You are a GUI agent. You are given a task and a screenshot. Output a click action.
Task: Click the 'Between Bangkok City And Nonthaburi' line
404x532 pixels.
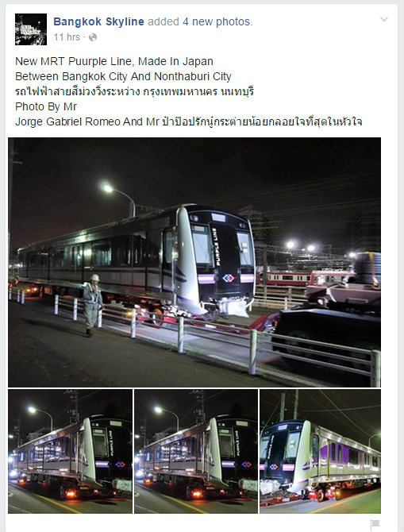click(123, 76)
